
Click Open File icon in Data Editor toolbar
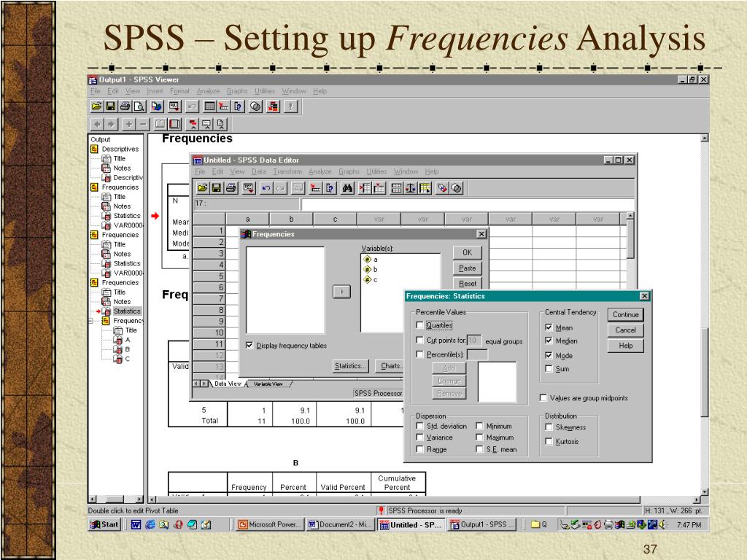click(203, 188)
